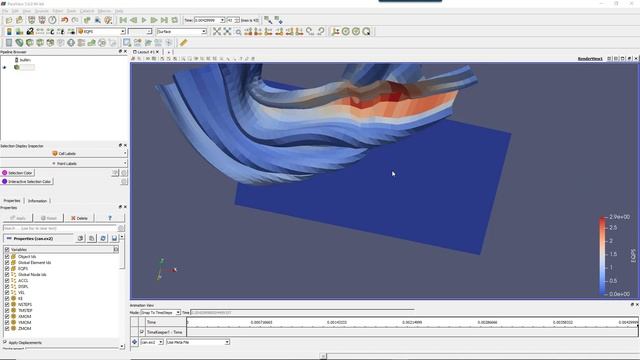Click the properties search field
Image resolution: width=640 pixels, height=360 pixels.
coord(60,228)
